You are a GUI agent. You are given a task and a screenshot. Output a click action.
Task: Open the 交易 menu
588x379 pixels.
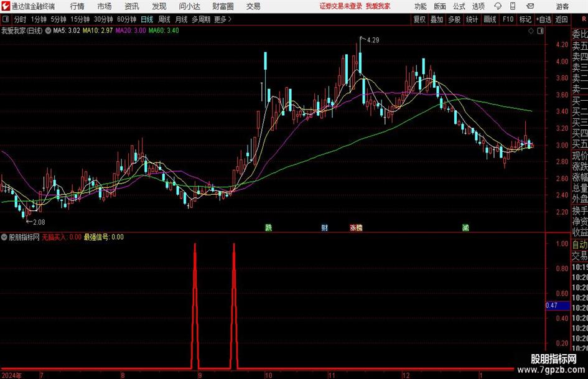coord(253,6)
